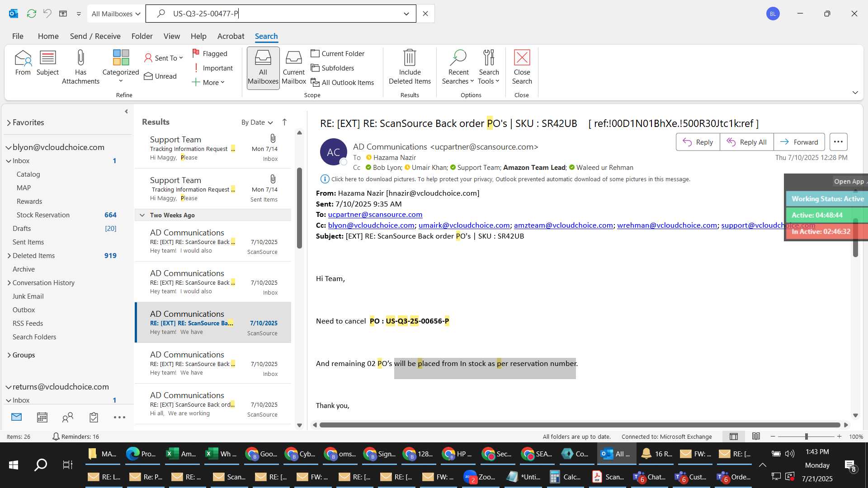
Task: Collapse the Two Weeks Ago group
Action: [142, 215]
